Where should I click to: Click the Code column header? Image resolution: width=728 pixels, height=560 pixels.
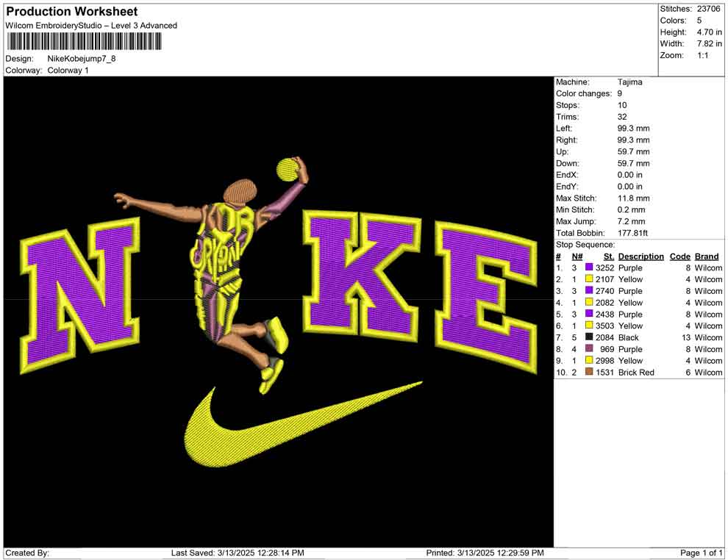tap(679, 256)
